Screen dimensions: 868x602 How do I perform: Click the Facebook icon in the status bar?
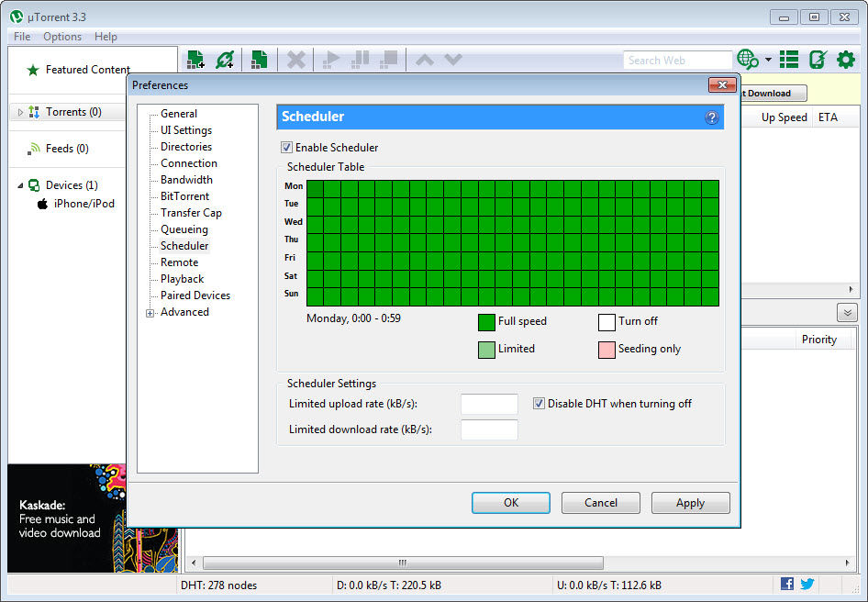click(x=787, y=585)
